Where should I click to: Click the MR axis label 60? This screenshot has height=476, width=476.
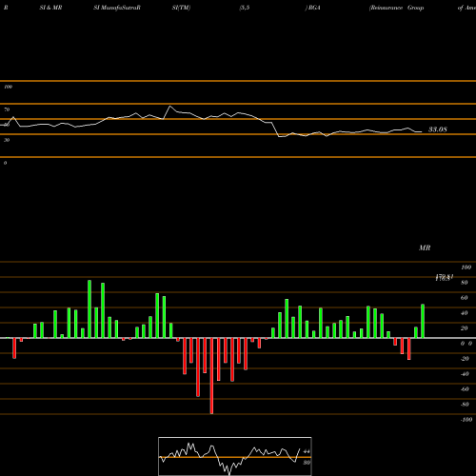pyautogui.click(x=465, y=298)
